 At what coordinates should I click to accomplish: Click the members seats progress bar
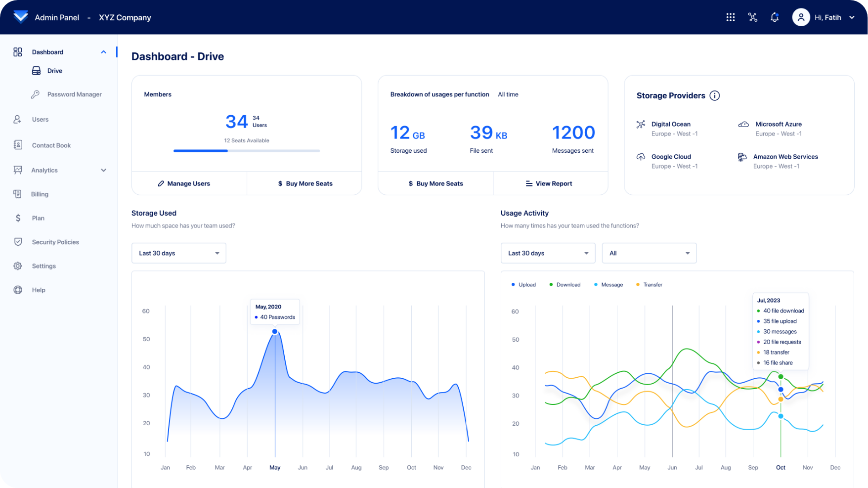(x=246, y=151)
